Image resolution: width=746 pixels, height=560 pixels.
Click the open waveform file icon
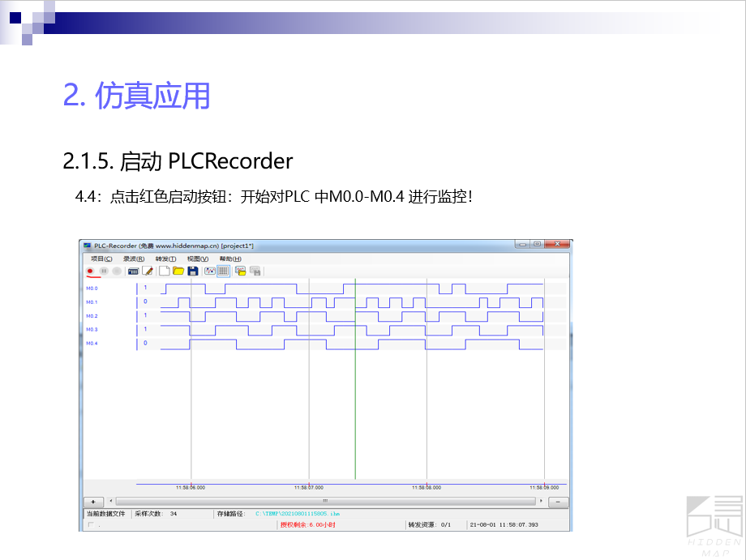pyautogui.click(x=241, y=271)
